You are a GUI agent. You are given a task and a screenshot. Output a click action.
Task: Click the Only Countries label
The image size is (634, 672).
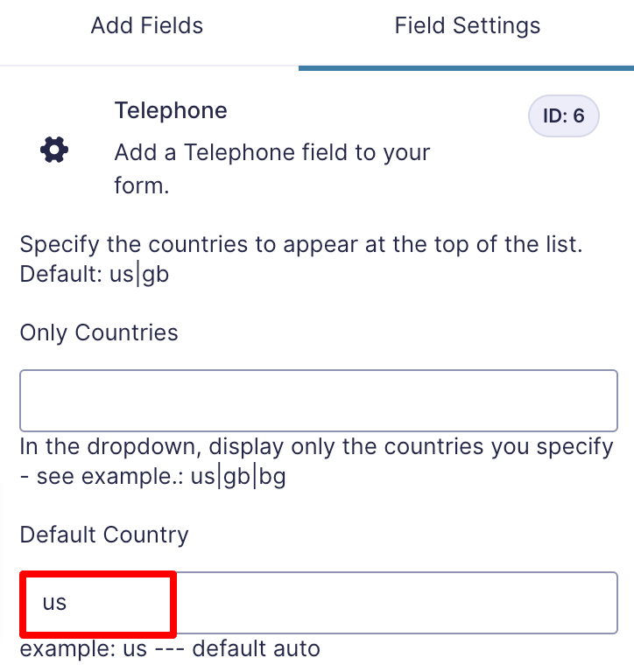pos(99,332)
